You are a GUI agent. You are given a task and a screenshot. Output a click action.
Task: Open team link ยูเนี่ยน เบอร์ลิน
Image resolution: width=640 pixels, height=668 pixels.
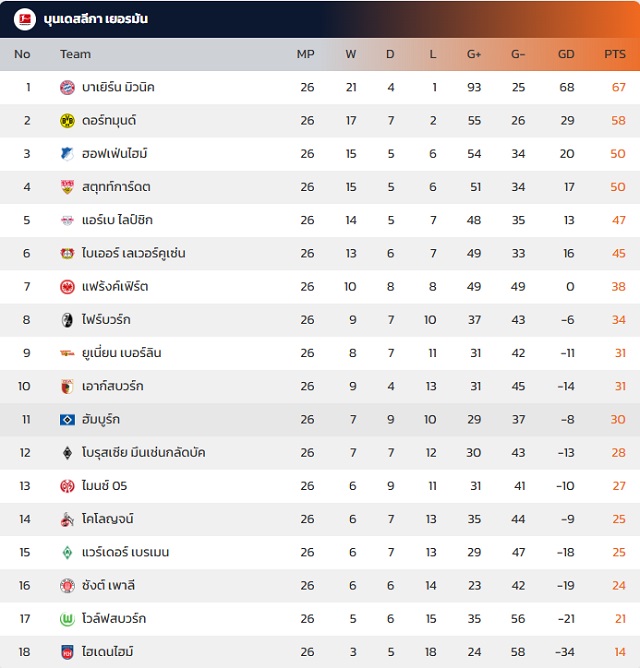[x=121, y=353]
